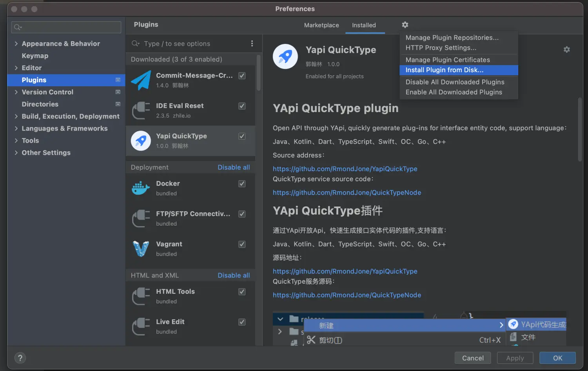Switch to the Installed tab
Image resolution: width=588 pixels, height=371 pixels.
coord(364,25)
